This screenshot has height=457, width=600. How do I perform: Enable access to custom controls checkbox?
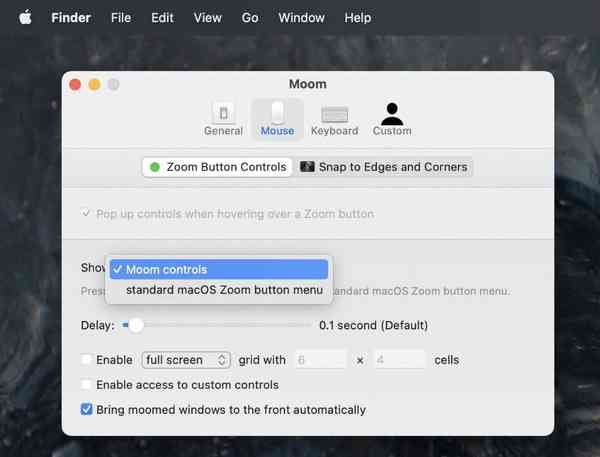86,384
